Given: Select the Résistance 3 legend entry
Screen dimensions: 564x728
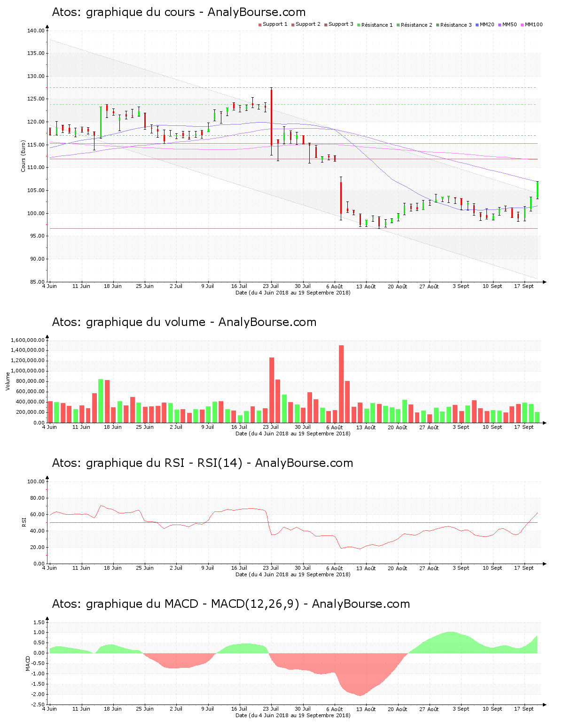Looking at the screenshot, I should tap(454, 25).
